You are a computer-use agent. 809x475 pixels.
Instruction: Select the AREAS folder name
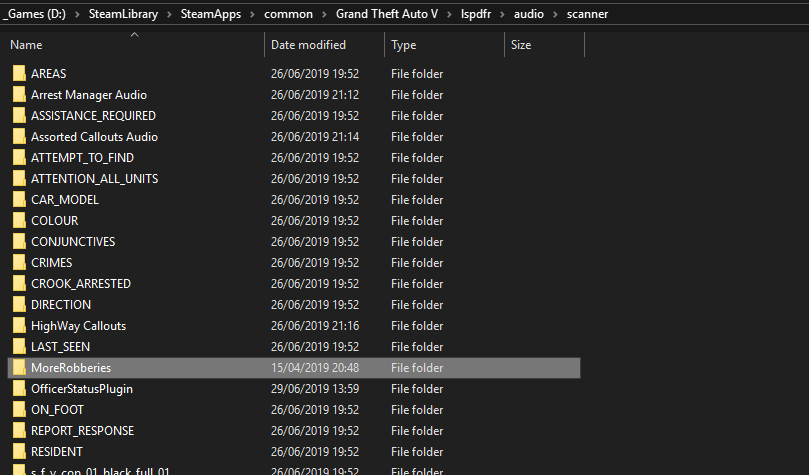pos(48,74)
